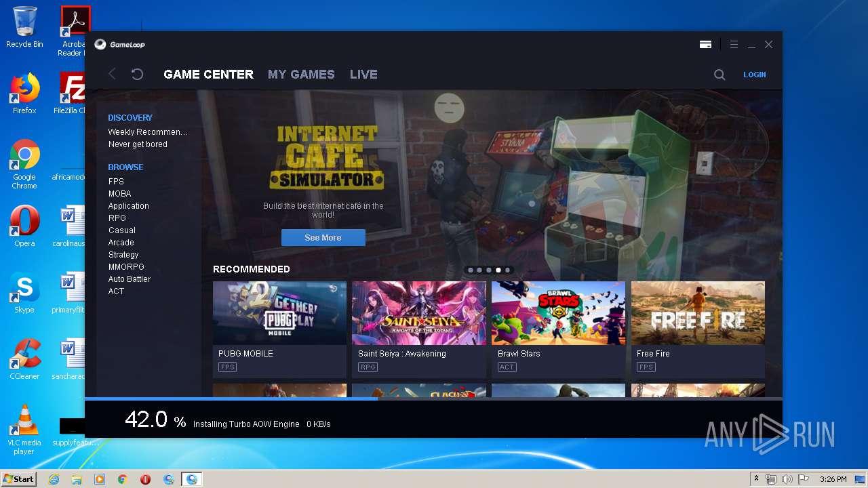Browse the Application category

[x=128, y=206]
